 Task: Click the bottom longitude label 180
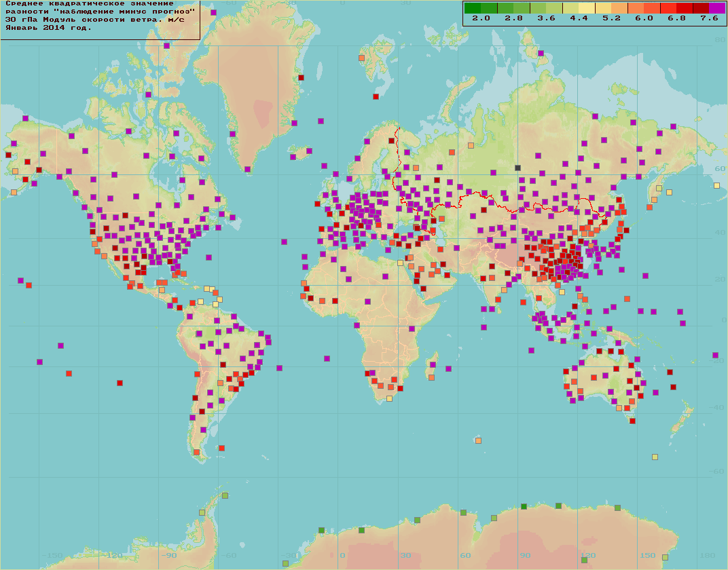(707, 555)
